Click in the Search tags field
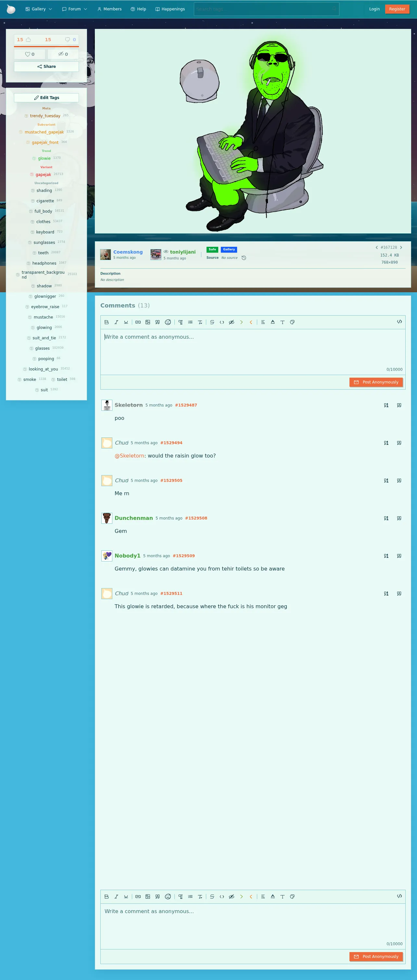The image size is (417, 980). (x=266, y=9)
